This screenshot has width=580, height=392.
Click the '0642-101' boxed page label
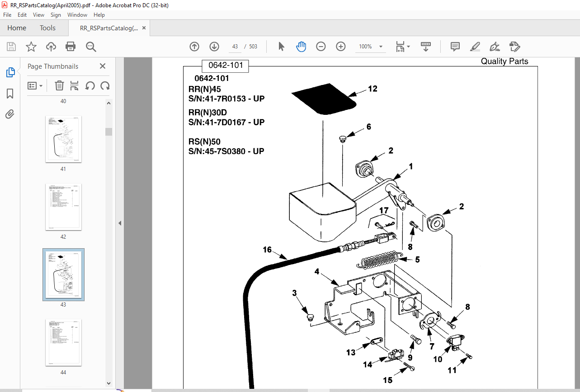[x=226, y=66]
